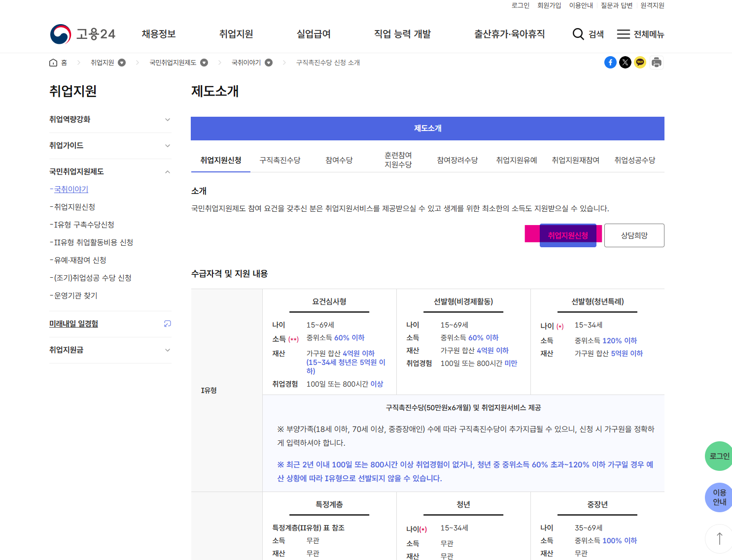Open 취업지원 main menu
732x560 pixels.
236,34
